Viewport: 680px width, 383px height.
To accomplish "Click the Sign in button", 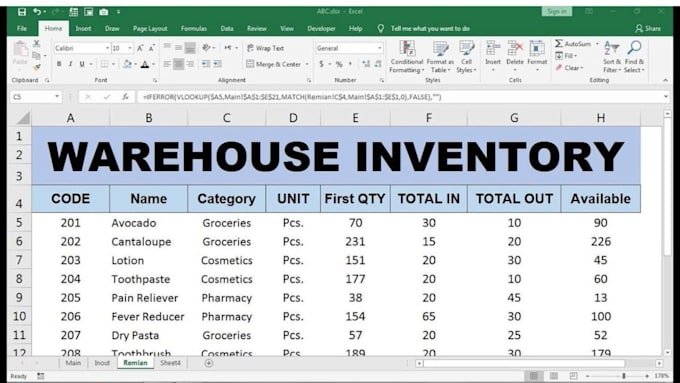I will click(556, 12).
